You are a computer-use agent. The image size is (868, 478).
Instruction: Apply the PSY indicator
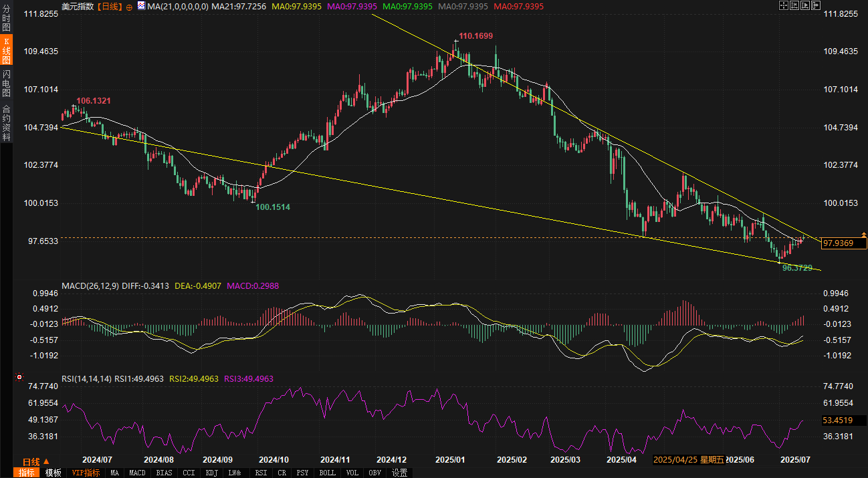click(x=302, y=473)
